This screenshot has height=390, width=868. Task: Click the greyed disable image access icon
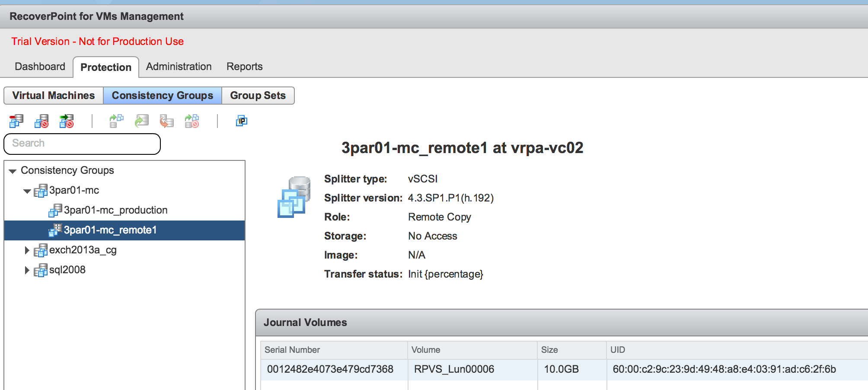(191, 121)
